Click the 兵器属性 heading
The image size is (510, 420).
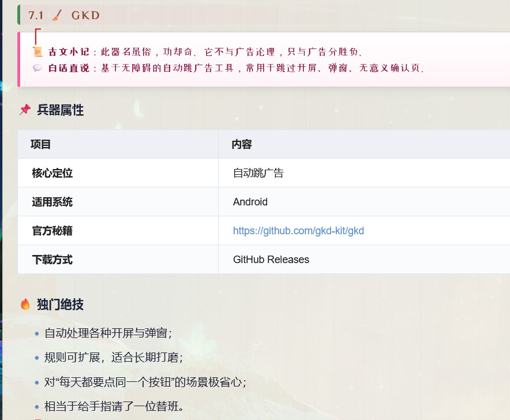click(x=60, y=110)
